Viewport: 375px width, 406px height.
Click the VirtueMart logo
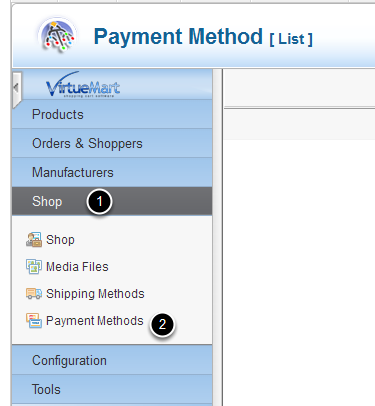pos(83,85)
